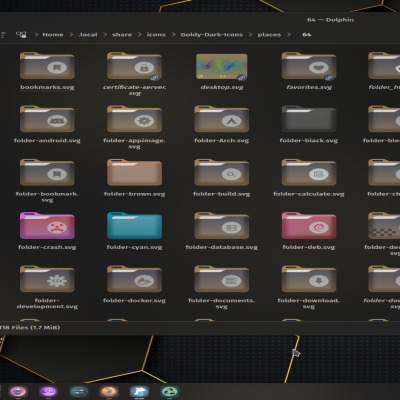This screenshot has width=400, height=400.
Task: Open Dolphin from the taskbar
Action: point(139,392)
